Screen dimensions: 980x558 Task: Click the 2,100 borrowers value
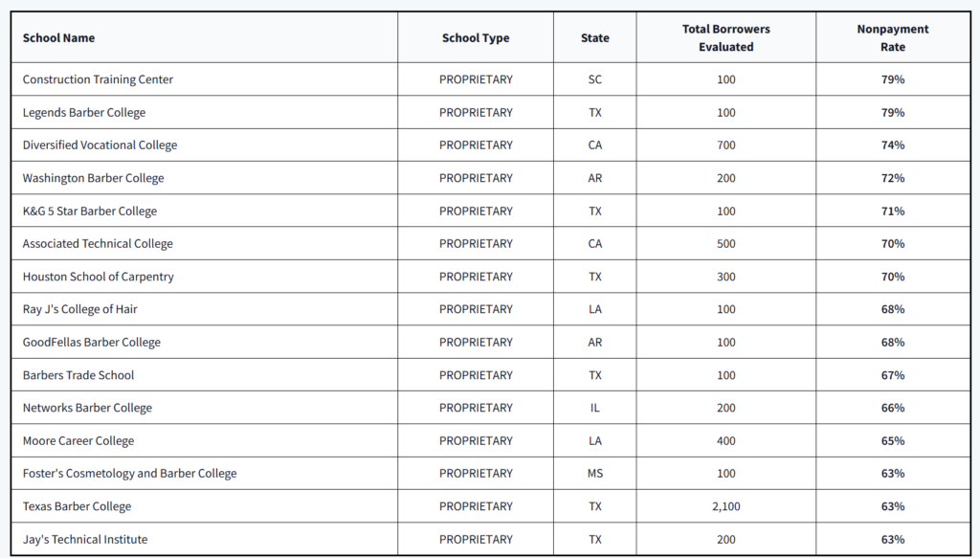(x=726, y=506)
